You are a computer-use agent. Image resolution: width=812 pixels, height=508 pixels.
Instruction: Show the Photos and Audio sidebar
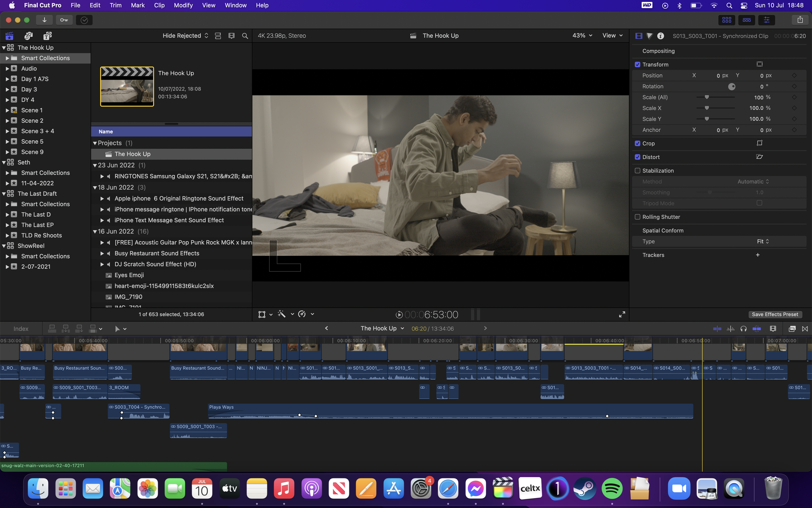[x=29, y=36]
